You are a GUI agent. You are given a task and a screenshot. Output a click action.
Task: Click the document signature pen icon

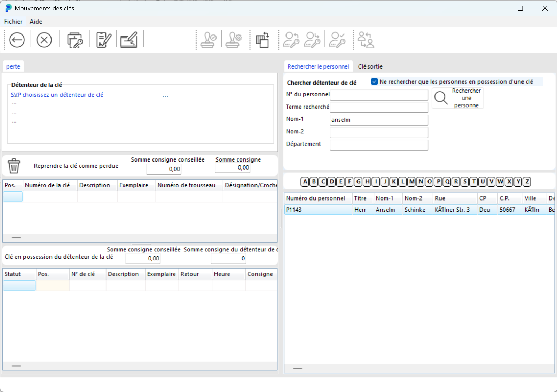click(x=103, y=40)
